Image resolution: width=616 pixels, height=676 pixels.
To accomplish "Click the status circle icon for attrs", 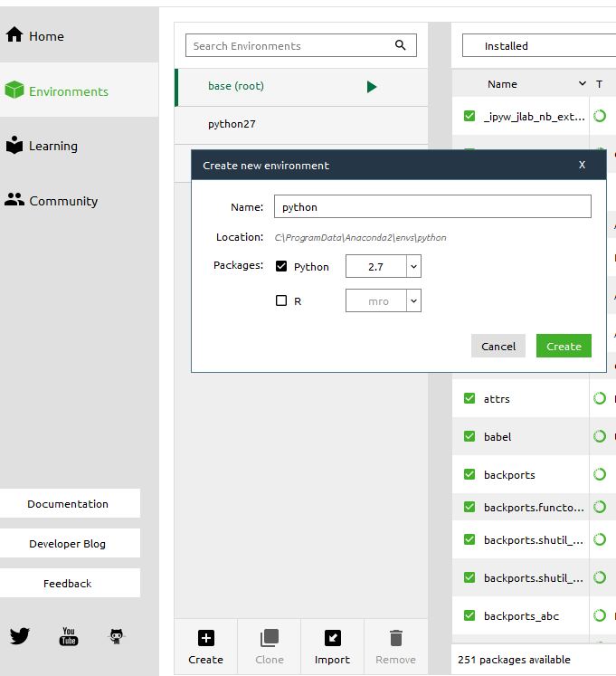I will (600, 398).
